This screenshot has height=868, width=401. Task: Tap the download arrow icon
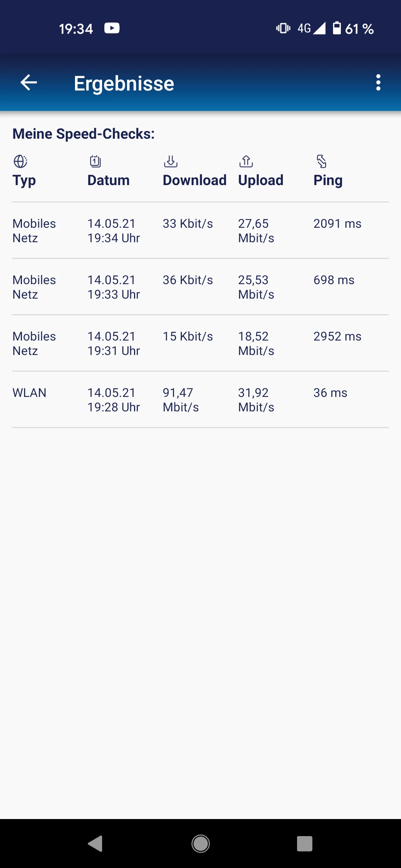tap(171, 161)
